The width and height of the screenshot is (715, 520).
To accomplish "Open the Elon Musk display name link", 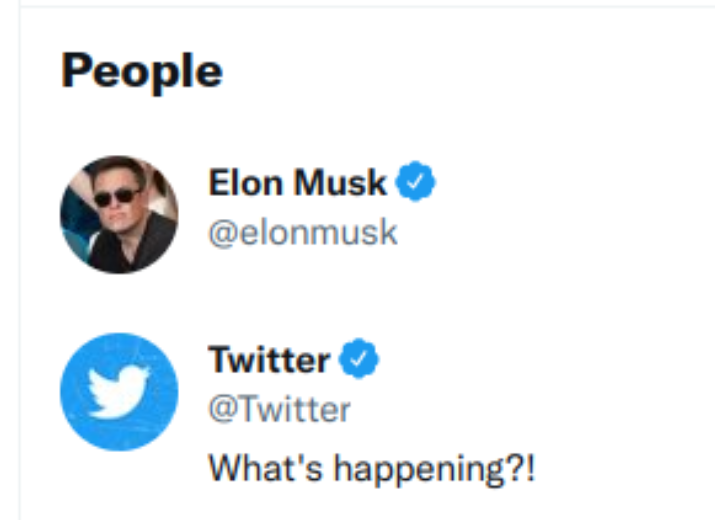I will (x=297, y=184).
